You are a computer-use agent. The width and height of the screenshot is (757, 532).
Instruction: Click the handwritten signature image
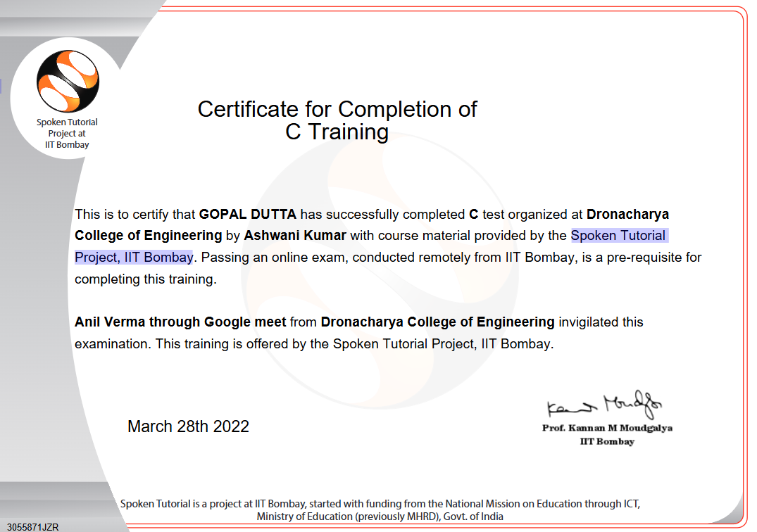click(x=604, y=405)
